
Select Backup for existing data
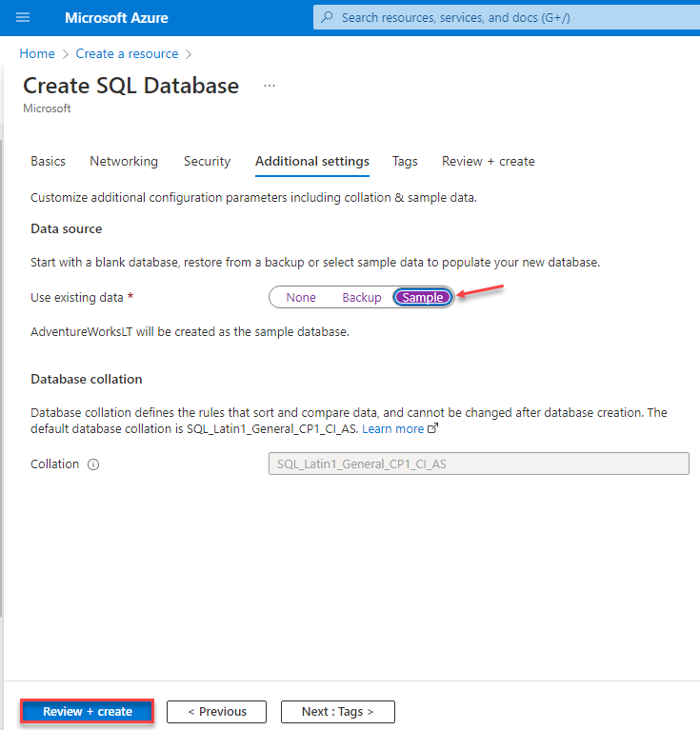click(x=361, y=297)
